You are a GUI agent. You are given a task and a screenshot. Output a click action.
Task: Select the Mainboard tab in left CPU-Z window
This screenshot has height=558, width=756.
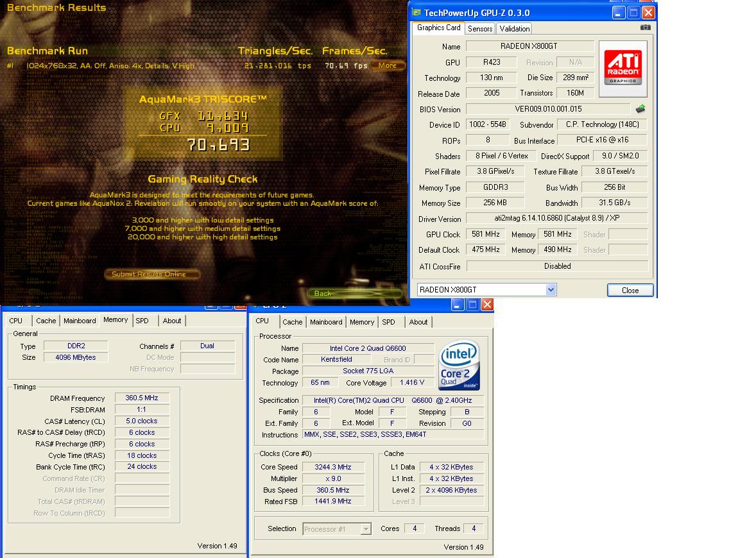80,321
